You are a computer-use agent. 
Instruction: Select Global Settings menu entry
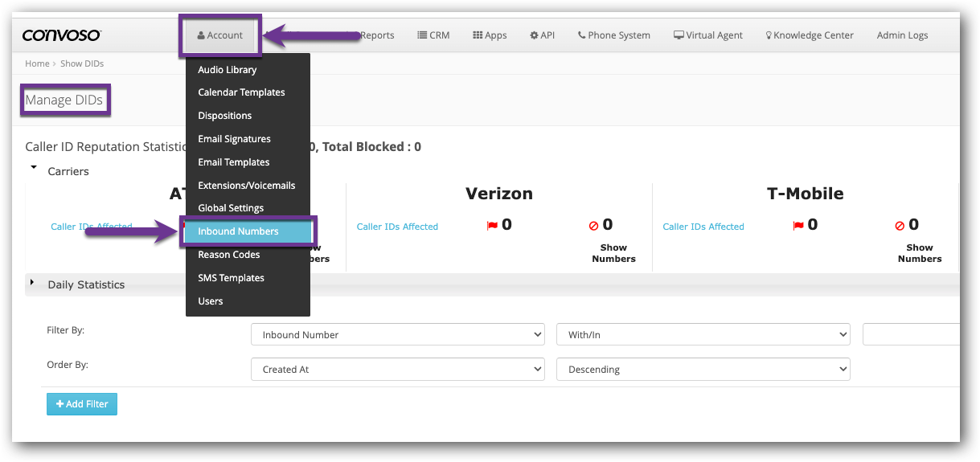coord(231,208)
